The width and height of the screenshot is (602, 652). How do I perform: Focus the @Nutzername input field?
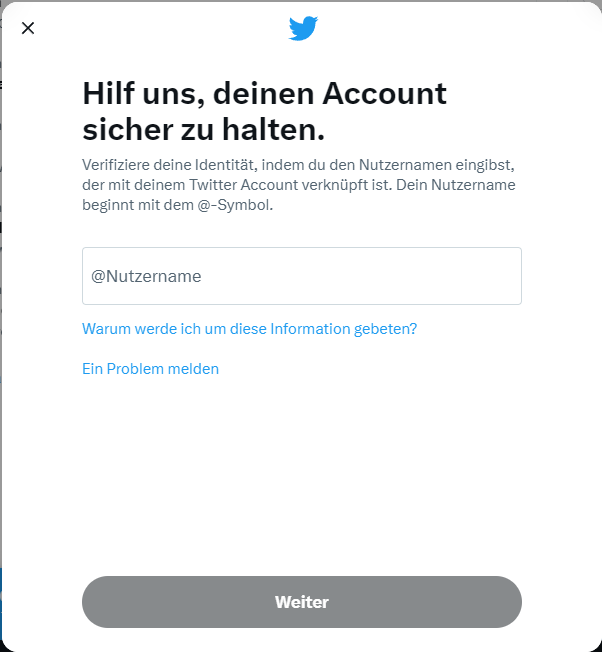(x=302, y=276)
